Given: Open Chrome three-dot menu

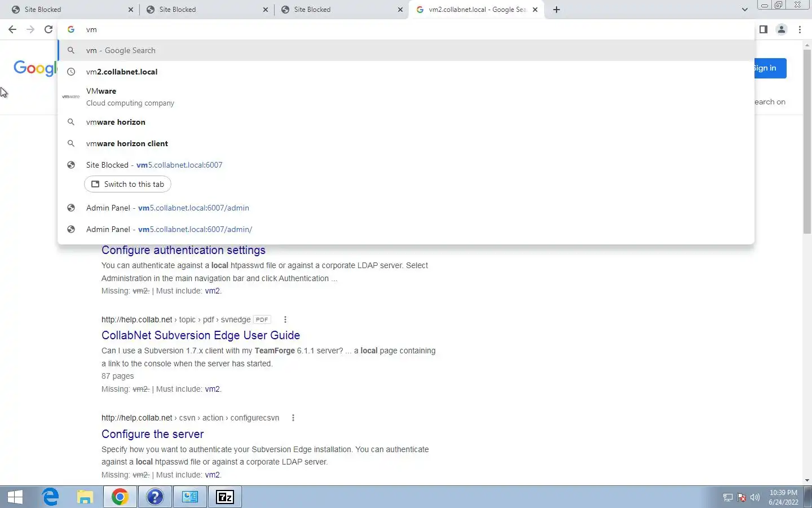Looking at the screenshot, I should click(x=800, y=29).
